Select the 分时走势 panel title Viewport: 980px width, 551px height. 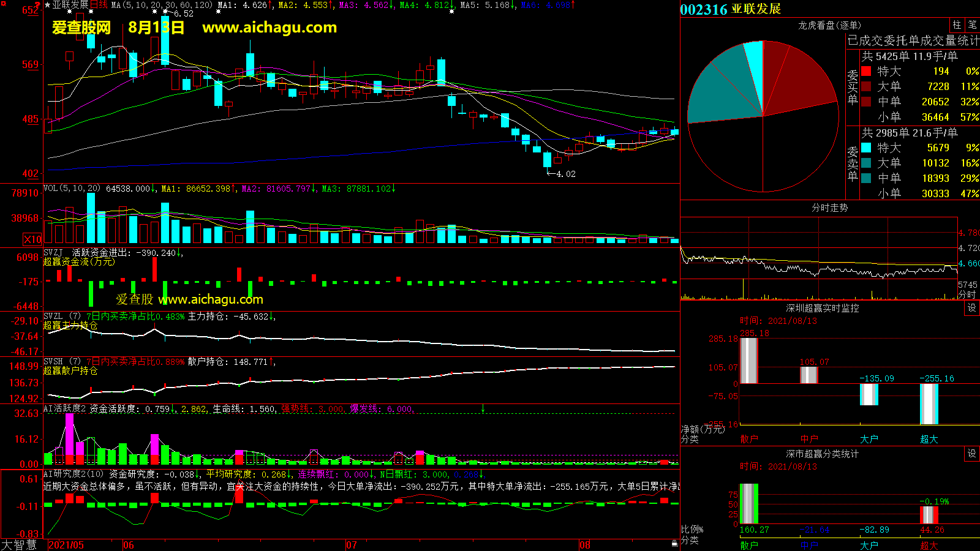(829, 208)
